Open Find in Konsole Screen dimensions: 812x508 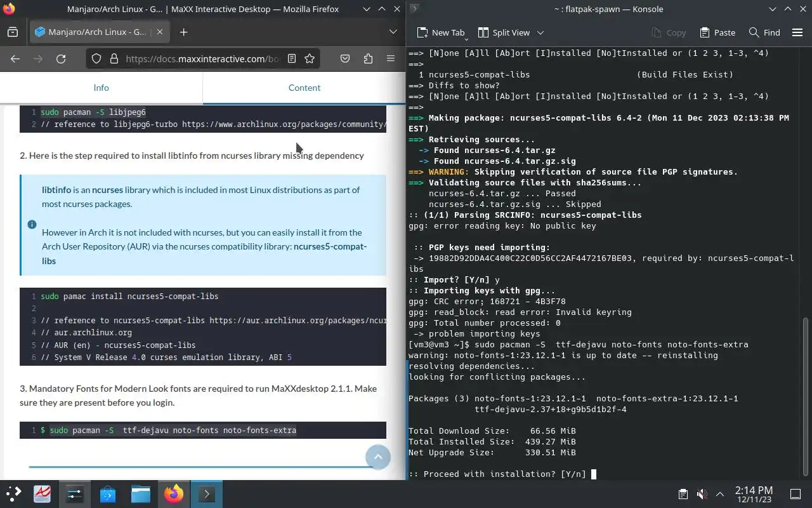tap(764, 32)
